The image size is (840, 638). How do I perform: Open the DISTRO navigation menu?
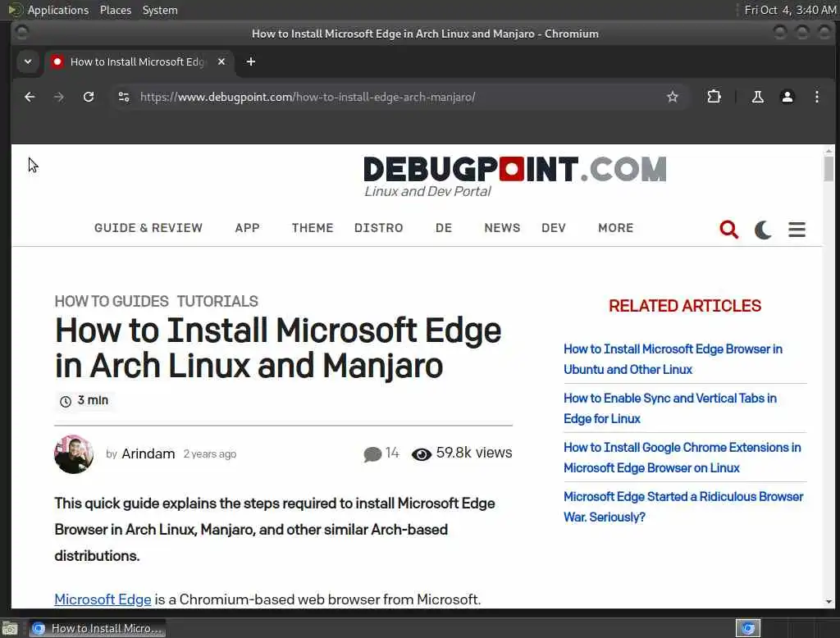point(379,228)
